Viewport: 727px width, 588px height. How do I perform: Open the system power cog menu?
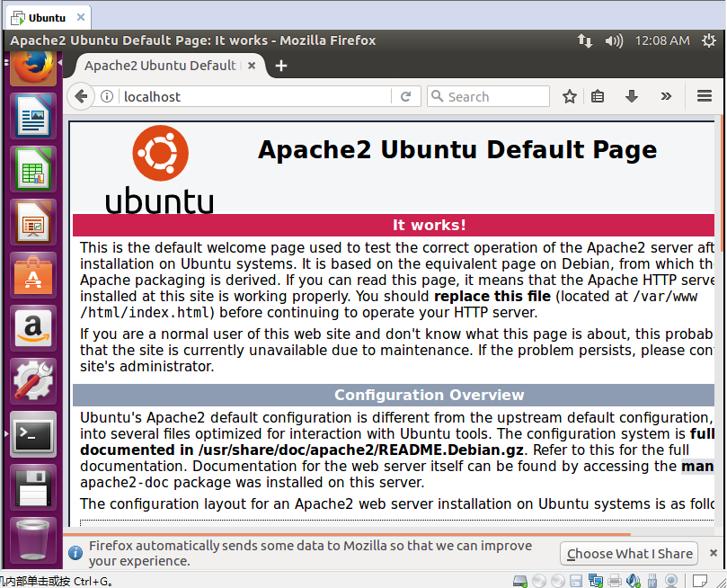(x=708, y=40)
